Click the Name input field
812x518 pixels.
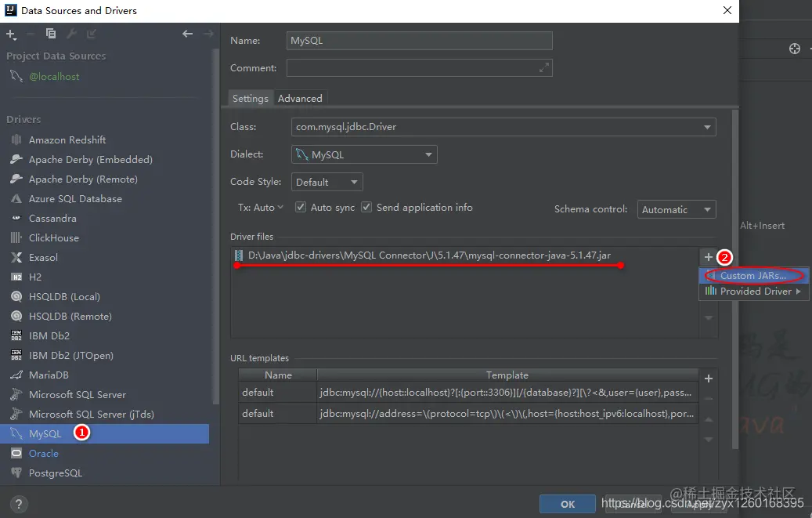419,41
